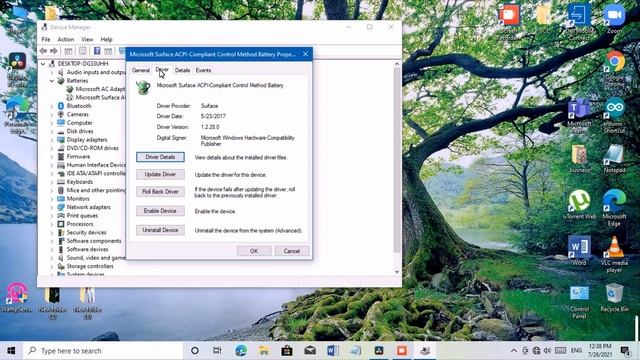Viewport: 640px width, 360px height.
Task: Switch to the Details tab
Action: click(182, 70)
